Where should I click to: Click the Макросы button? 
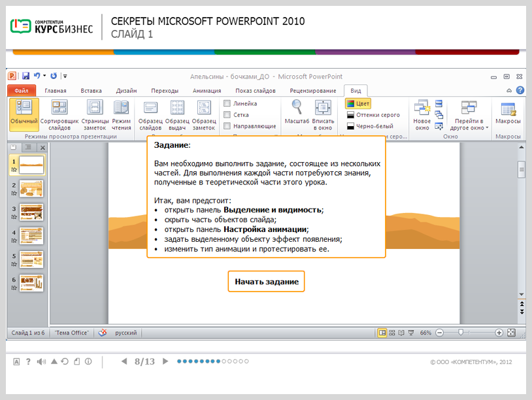(508, 112)
